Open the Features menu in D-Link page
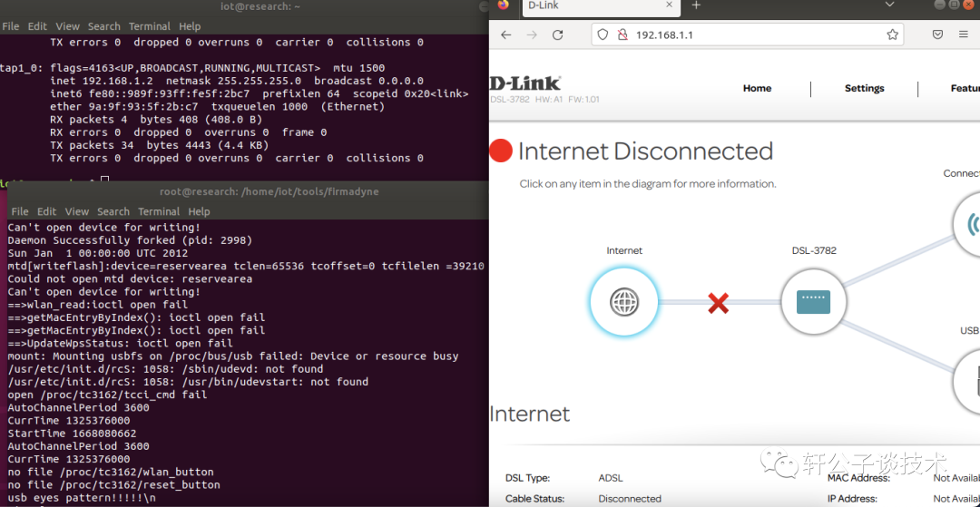 965,89
